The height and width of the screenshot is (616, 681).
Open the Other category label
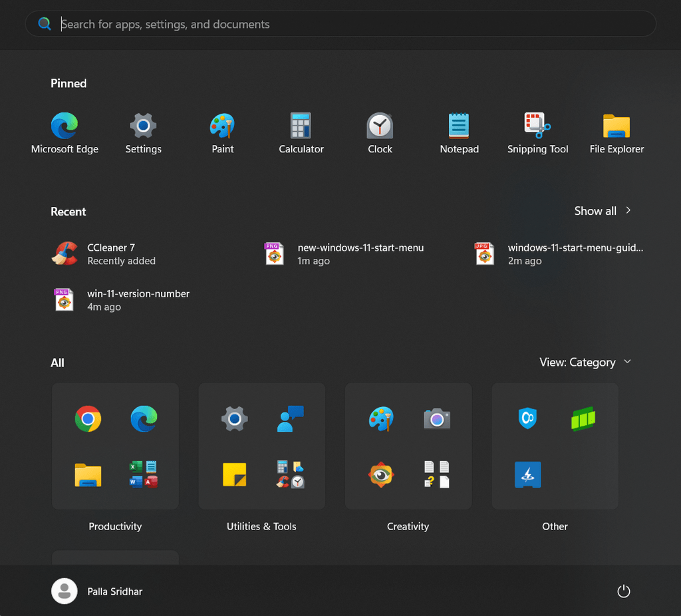tap(555, 526)
